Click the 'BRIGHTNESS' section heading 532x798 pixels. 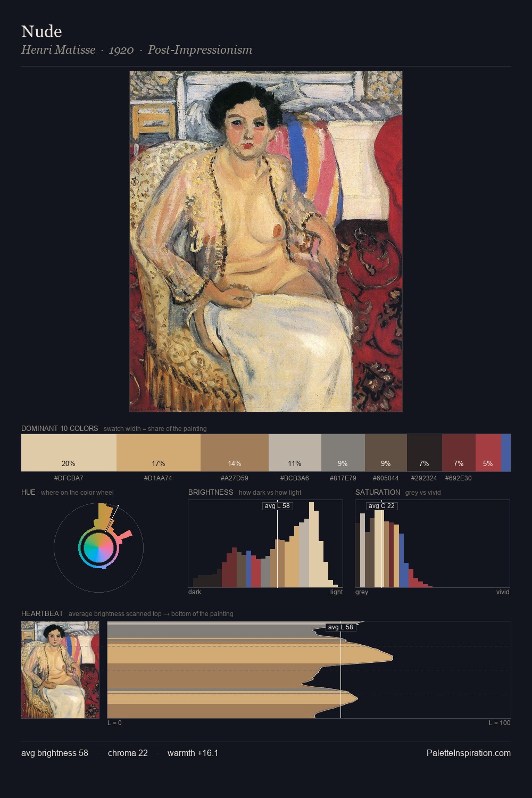click(211, 492)
